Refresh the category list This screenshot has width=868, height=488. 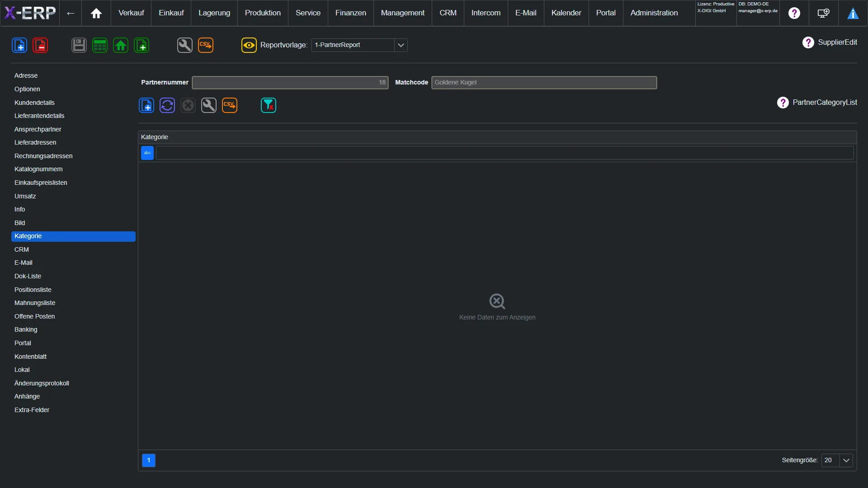coord(167,105)
